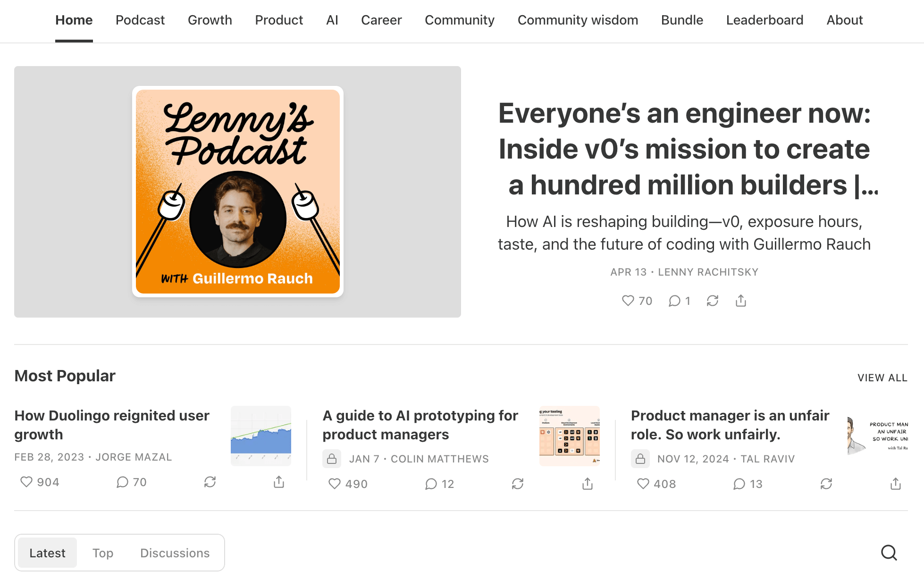Share the featured v0 podcast post
924x588 pixels.
pyautogui.click(x=740, y=301)
